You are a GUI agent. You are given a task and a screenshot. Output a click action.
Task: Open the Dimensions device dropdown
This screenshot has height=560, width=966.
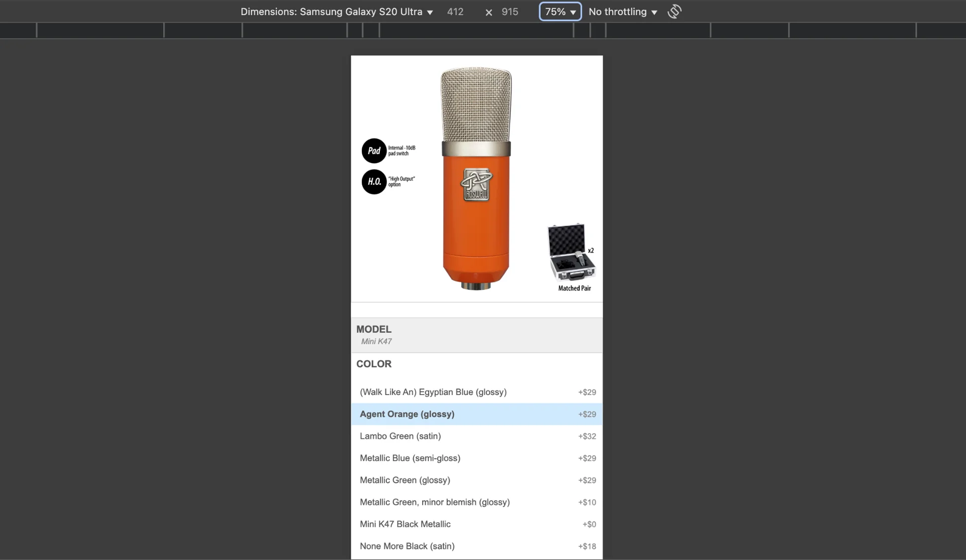[337, 12]
